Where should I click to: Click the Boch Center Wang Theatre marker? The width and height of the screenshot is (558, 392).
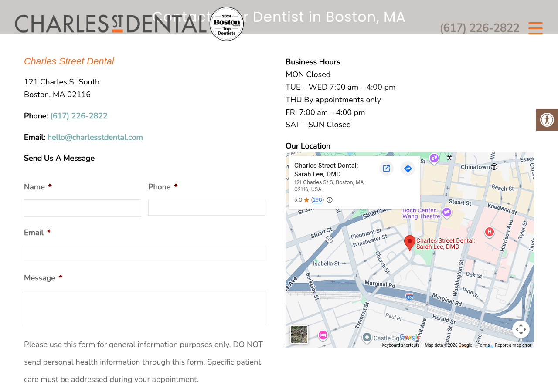[x=446, y=212]
